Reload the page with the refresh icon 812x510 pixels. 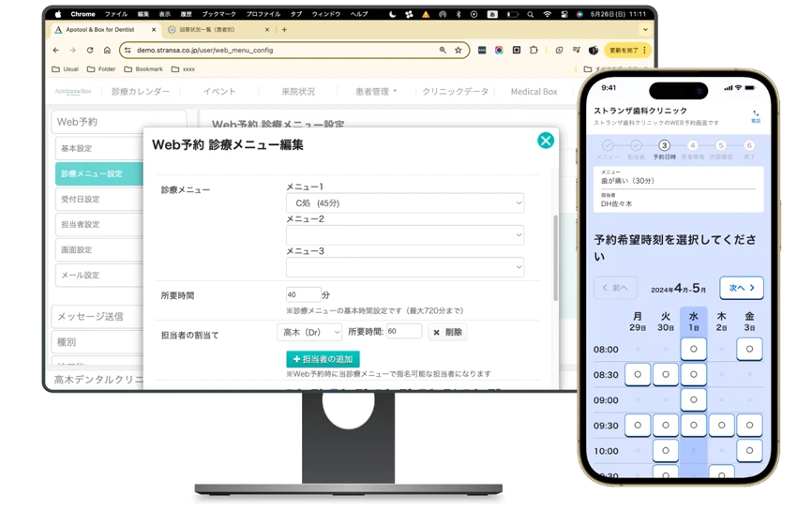(x=90, y=51)
